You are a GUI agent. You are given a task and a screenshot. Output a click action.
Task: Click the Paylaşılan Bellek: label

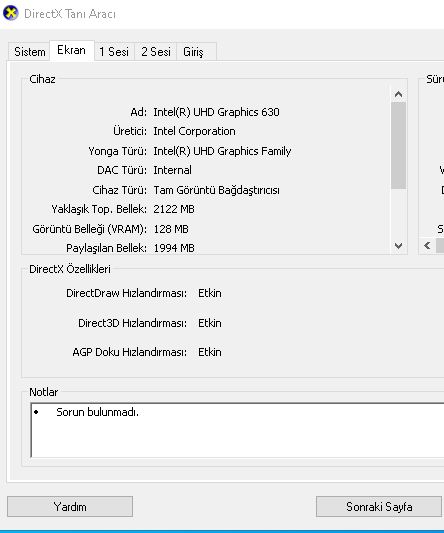pyautogui.click(x=106, y=248)
